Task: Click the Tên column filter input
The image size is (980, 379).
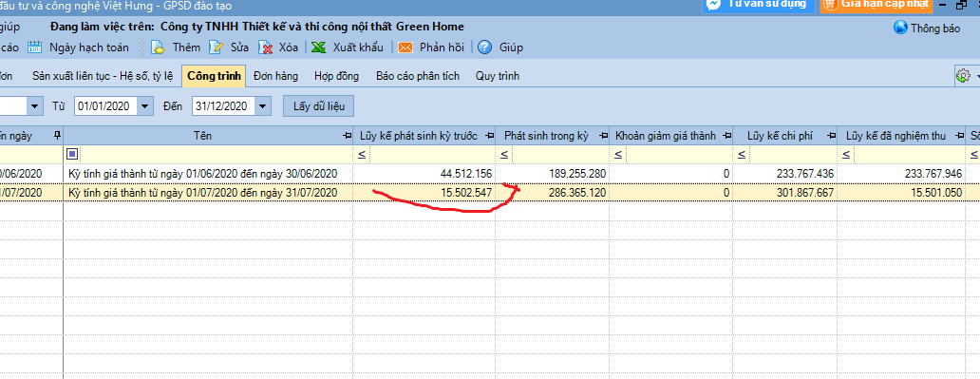Action: point(217,154)
